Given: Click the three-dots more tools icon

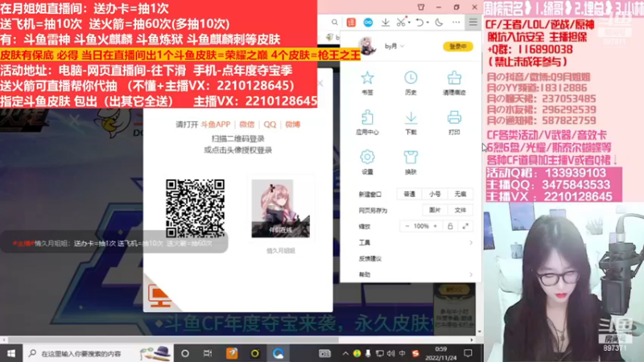Looking at the screenshot, I should [456, 23].
